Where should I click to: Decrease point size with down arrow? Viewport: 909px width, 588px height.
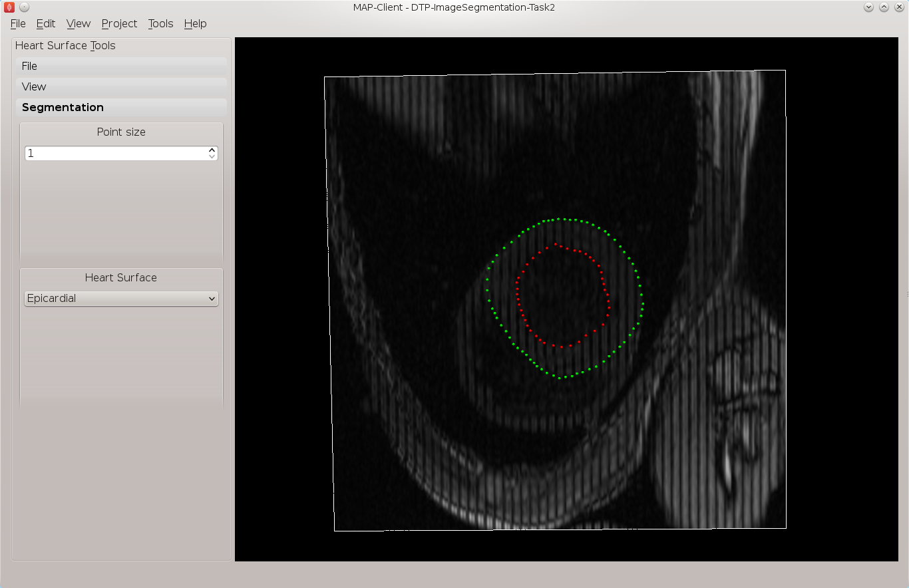tap(212, 156)
